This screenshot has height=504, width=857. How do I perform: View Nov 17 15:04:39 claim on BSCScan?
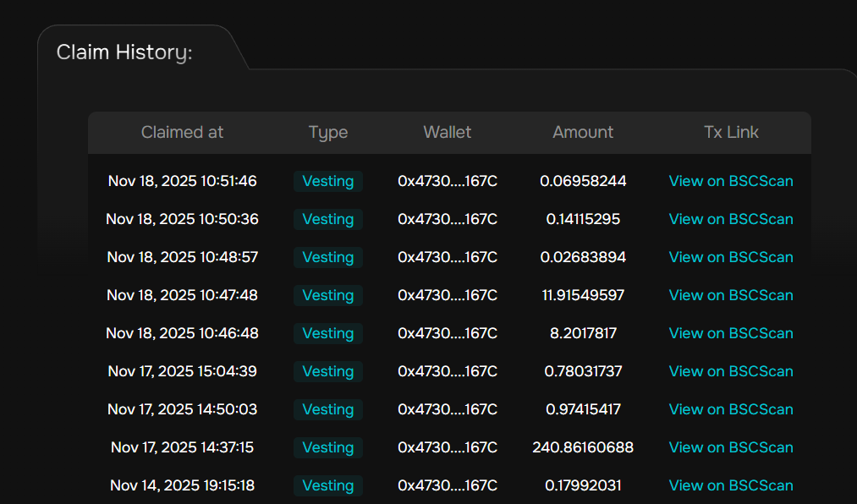pos(731,371)
